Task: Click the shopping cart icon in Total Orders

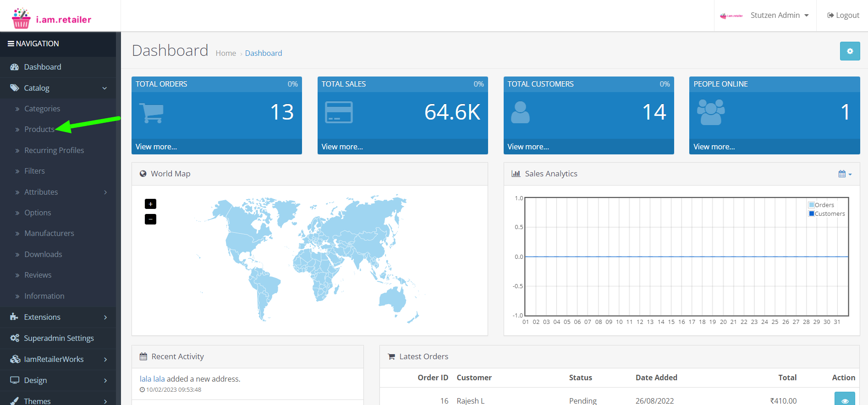Action: (x=151, y=113)
